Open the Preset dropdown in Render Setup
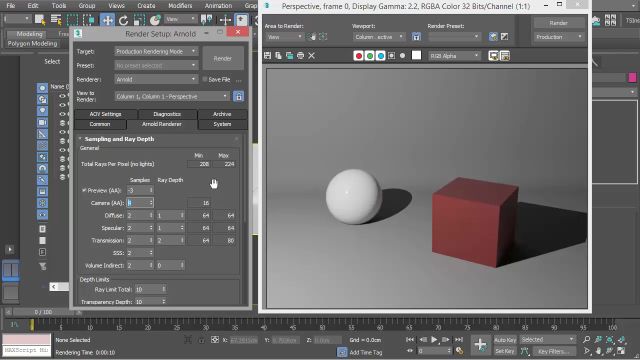 156,65
